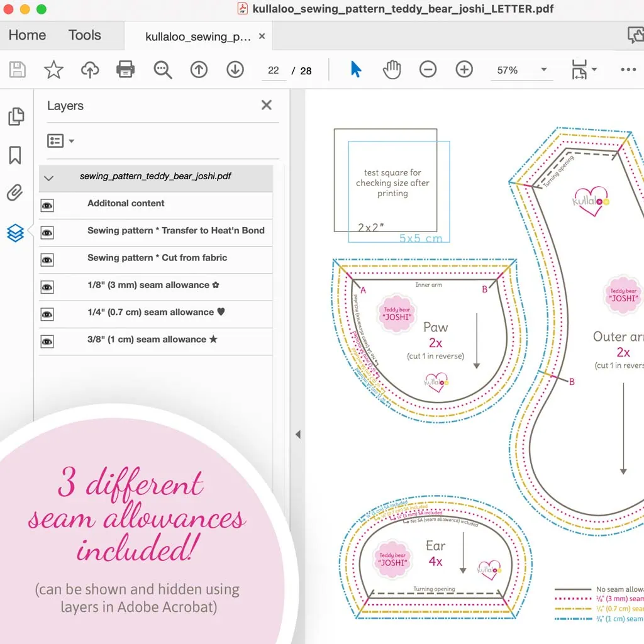Click the "Inner arm" label on Paw piece
Screen dimensions: 644x644
tap(429, 285)
